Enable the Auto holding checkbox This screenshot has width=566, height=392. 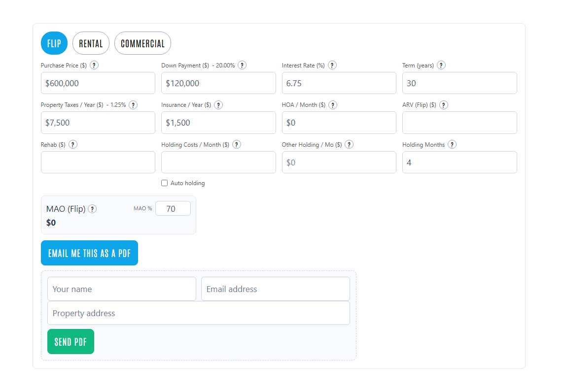tap(165, 183)
